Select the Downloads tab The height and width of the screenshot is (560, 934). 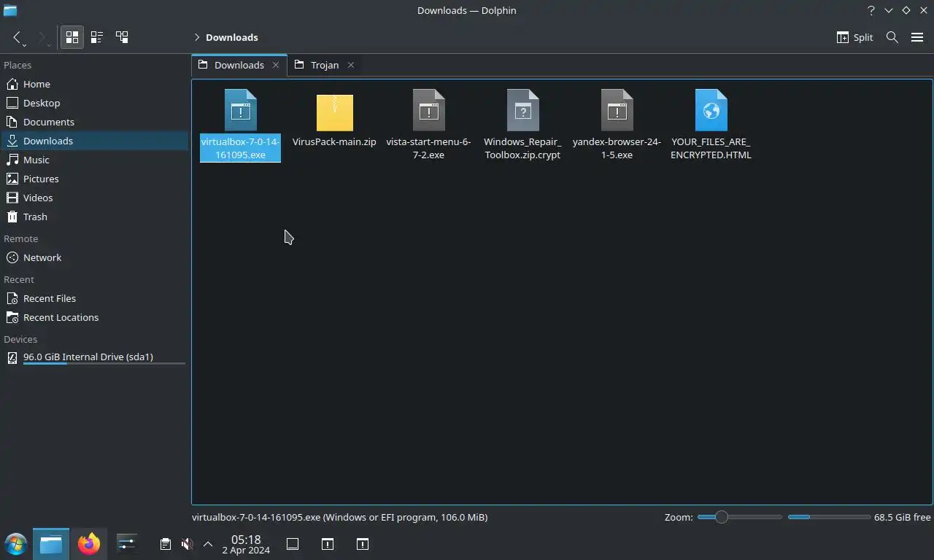click(x=239, y=65)
